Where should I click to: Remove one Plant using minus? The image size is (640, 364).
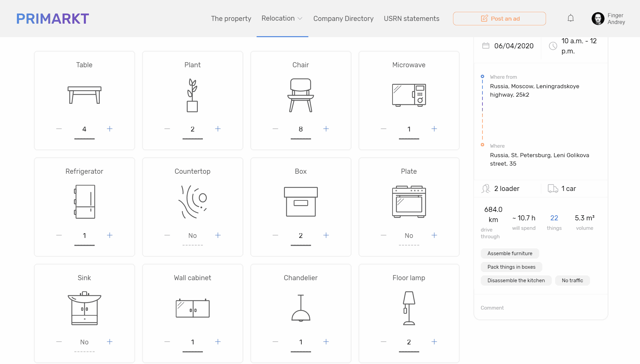coord(167,129)
